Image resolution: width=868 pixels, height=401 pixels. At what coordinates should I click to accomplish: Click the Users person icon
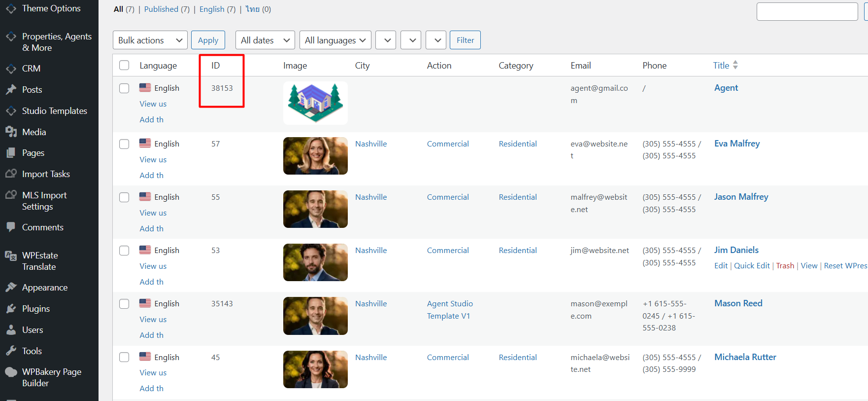click(11, 330)
